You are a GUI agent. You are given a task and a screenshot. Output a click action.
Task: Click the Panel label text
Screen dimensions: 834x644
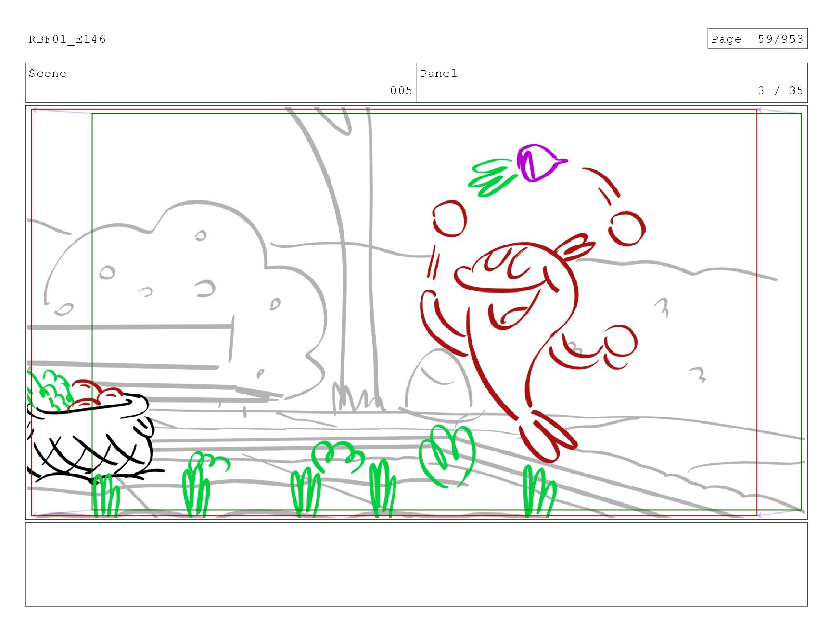[439, 73]
